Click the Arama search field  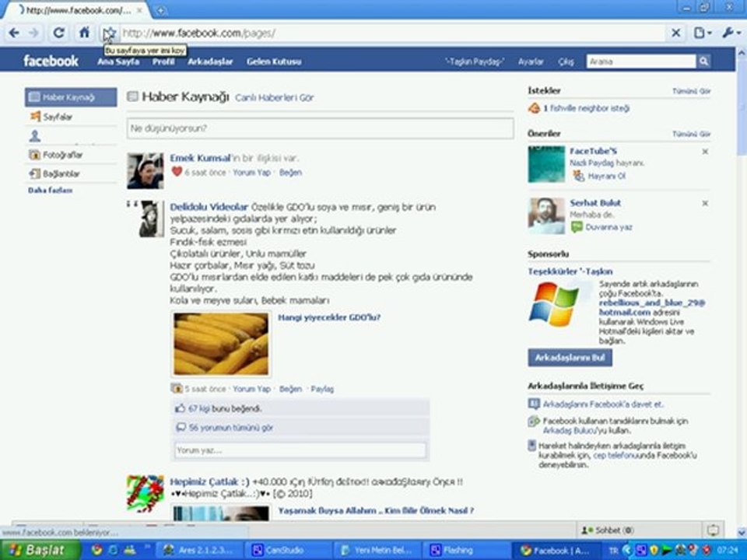tap(641, 61)
